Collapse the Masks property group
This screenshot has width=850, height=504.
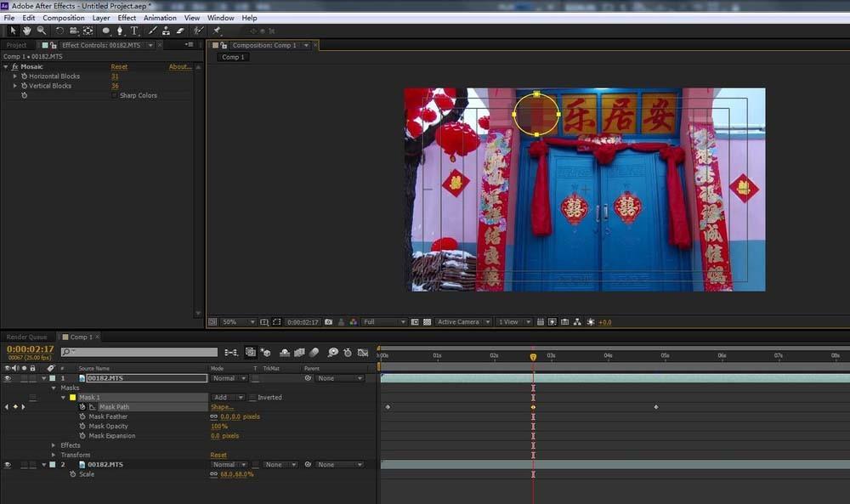(x=54, y=388)
